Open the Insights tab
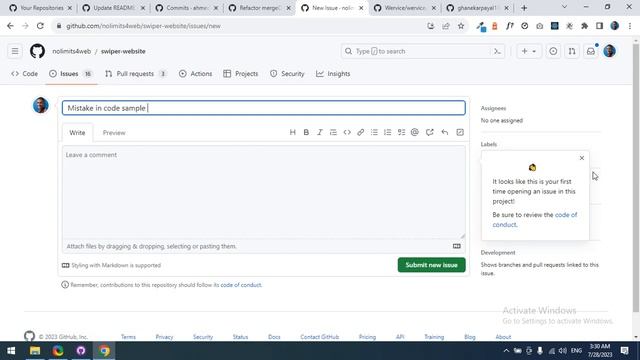The height and width of the screenshot is (360, 640). click(333, 74)
